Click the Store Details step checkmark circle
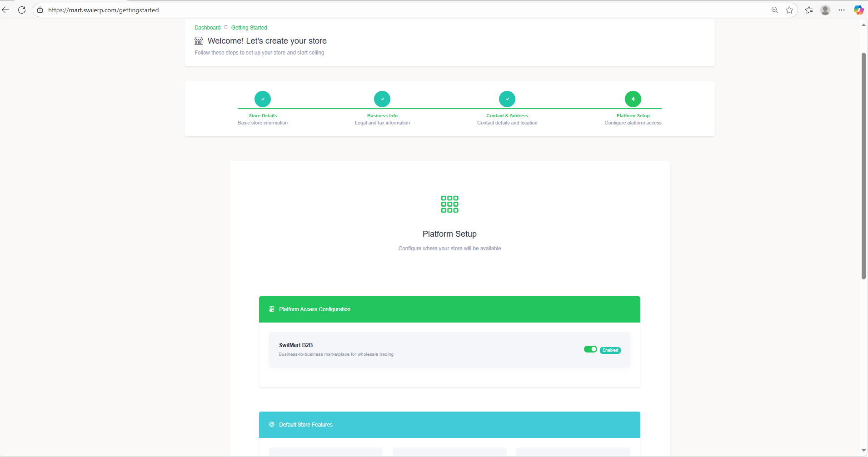This screenshot has width=868, height=457. point(263,99)
